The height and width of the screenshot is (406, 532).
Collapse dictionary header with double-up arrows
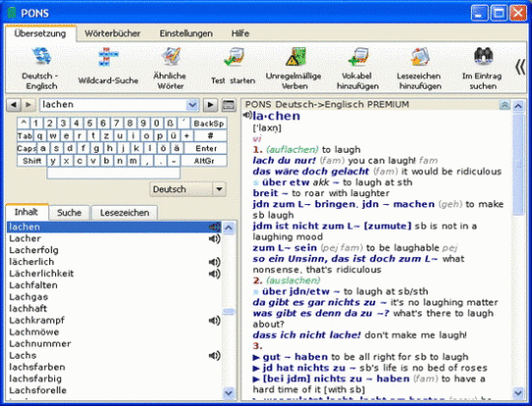pos(504,105)
